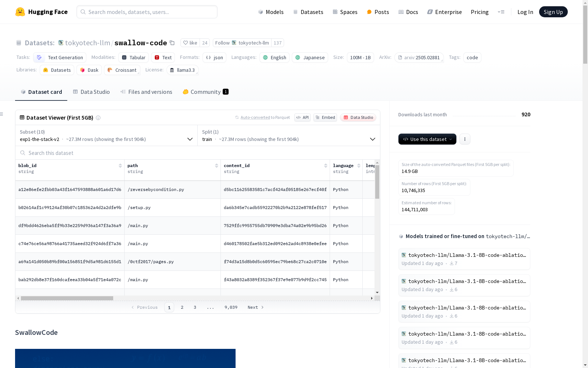Click the table vertical scrollbar
The image size is (588, 368).
[377, 182]
